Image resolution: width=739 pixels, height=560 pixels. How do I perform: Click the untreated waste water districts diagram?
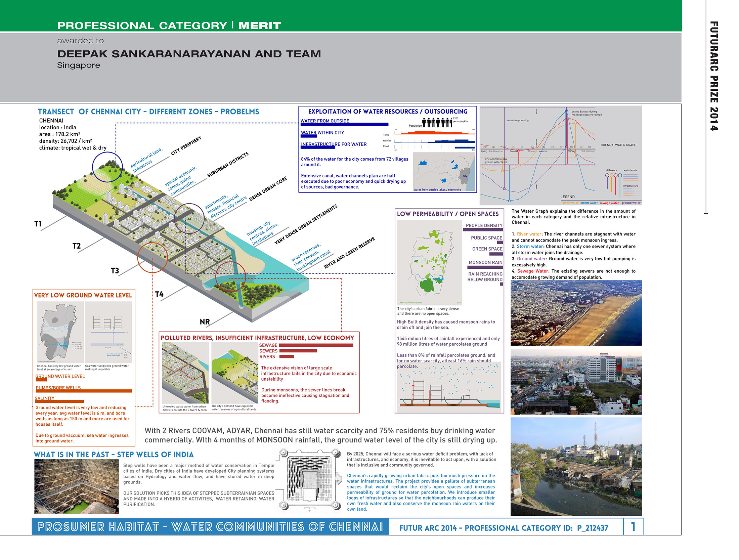185,373
